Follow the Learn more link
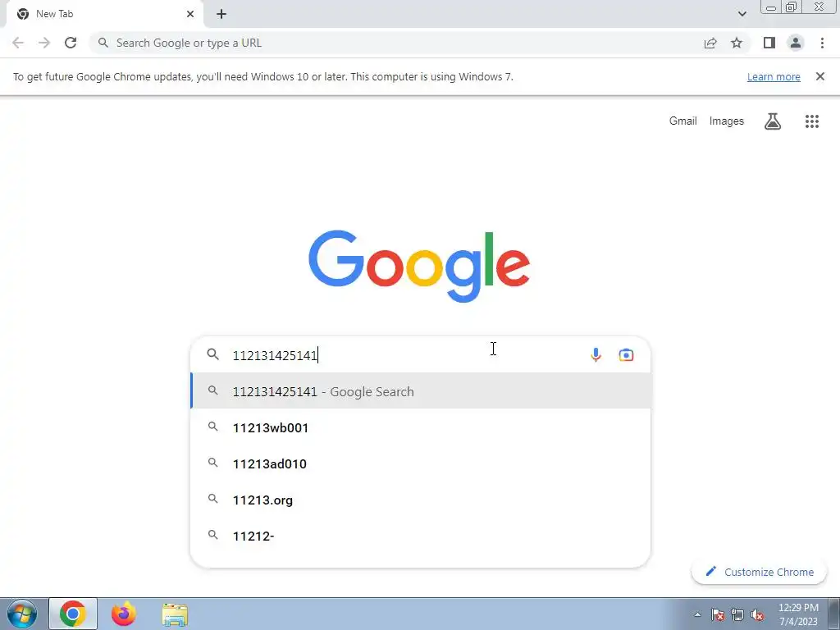This screenshot has width=840, height=630. coord(774,76)
